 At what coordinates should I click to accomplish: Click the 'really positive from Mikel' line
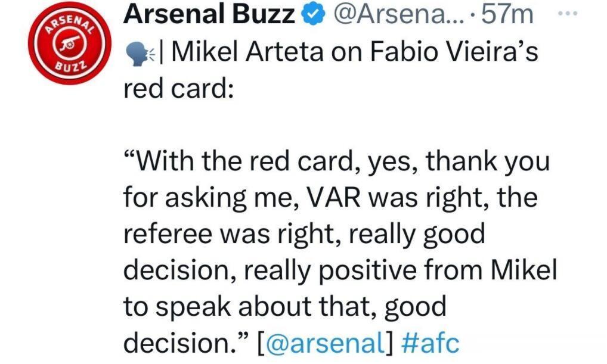tap(400, 271)
